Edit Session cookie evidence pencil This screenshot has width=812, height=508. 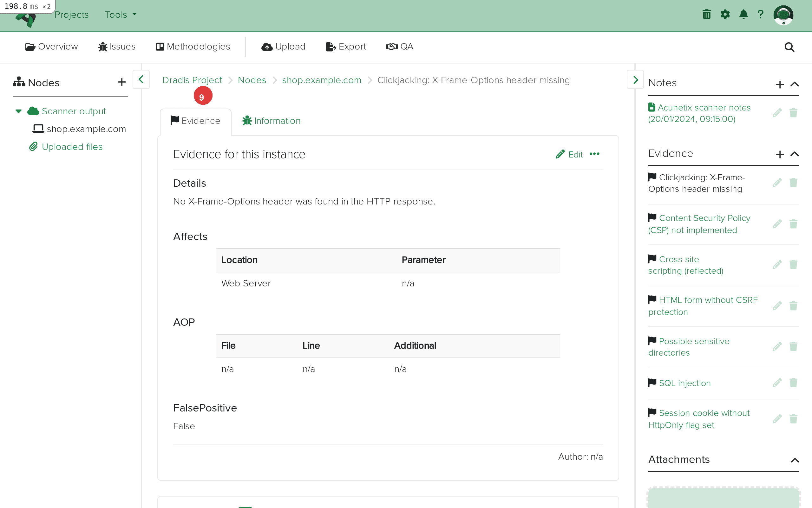coord(777,419)
